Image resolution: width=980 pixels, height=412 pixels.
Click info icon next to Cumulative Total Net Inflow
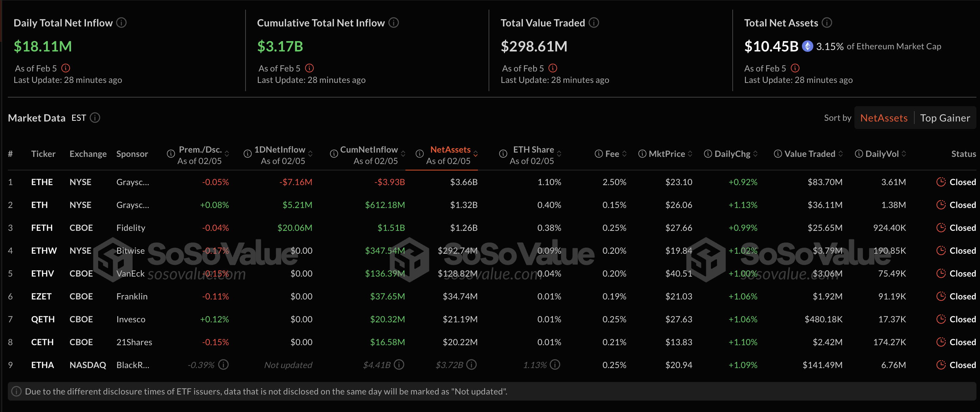[x=394, y=23]
